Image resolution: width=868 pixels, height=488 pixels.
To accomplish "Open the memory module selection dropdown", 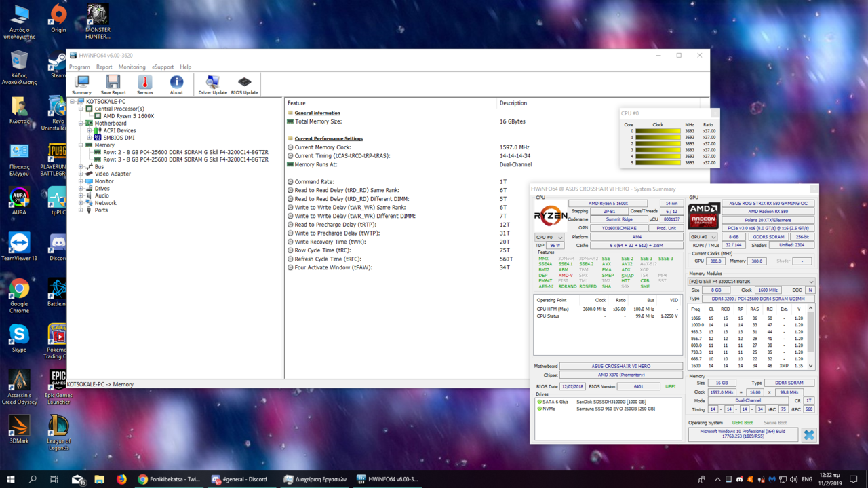I will click(751, 282).
